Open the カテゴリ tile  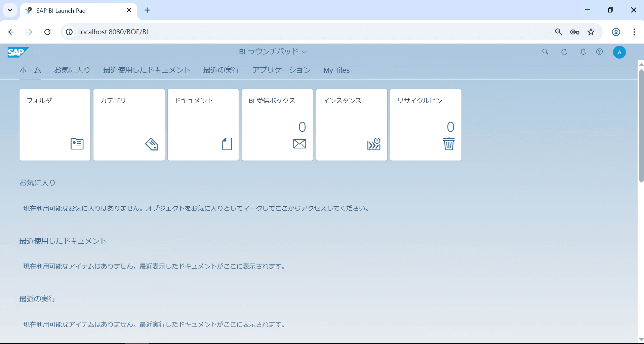(129, 125)
